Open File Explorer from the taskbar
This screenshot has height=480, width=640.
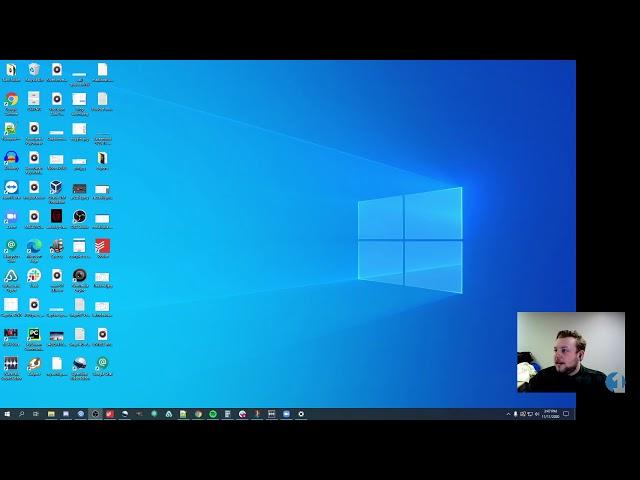[x=51, y=414]
